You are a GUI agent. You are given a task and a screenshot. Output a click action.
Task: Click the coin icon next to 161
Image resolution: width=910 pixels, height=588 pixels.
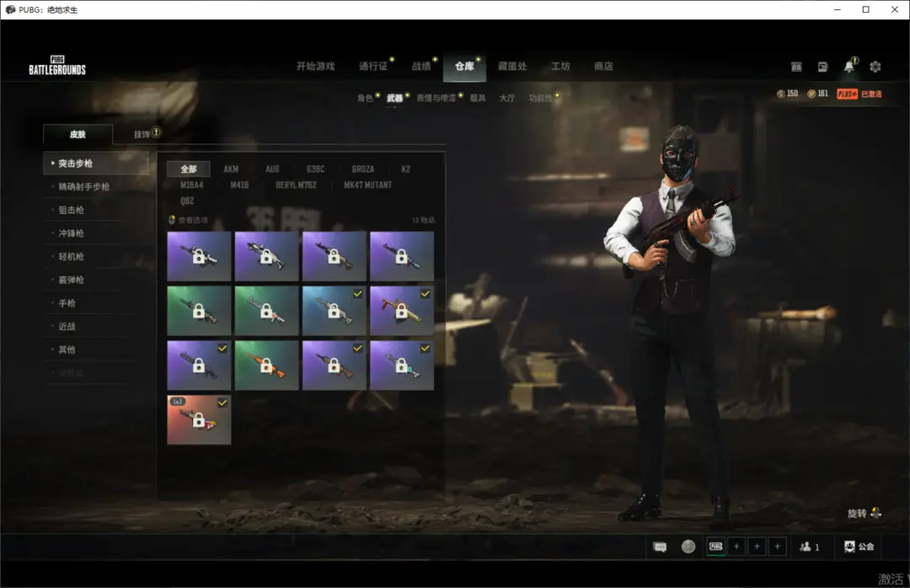coord(811,94)
